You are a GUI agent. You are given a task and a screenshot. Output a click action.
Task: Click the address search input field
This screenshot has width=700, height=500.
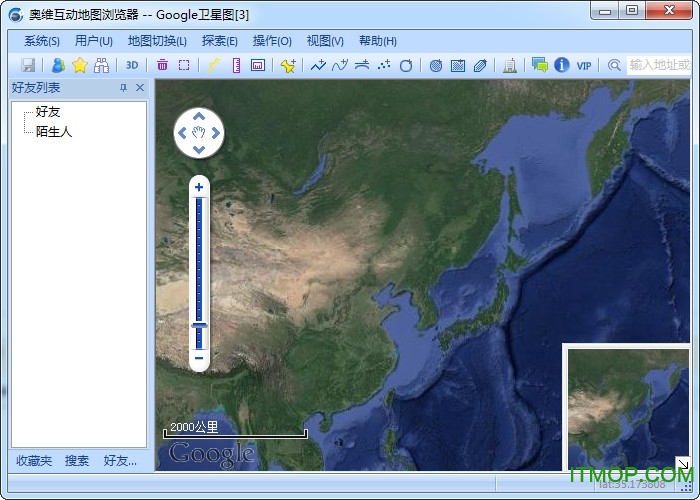pos(660,65)
